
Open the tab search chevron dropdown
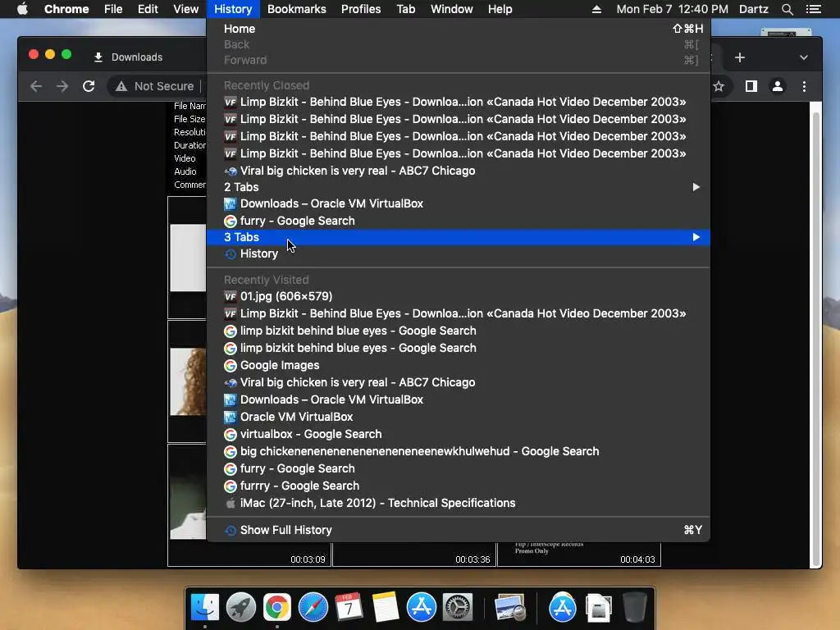803,57
